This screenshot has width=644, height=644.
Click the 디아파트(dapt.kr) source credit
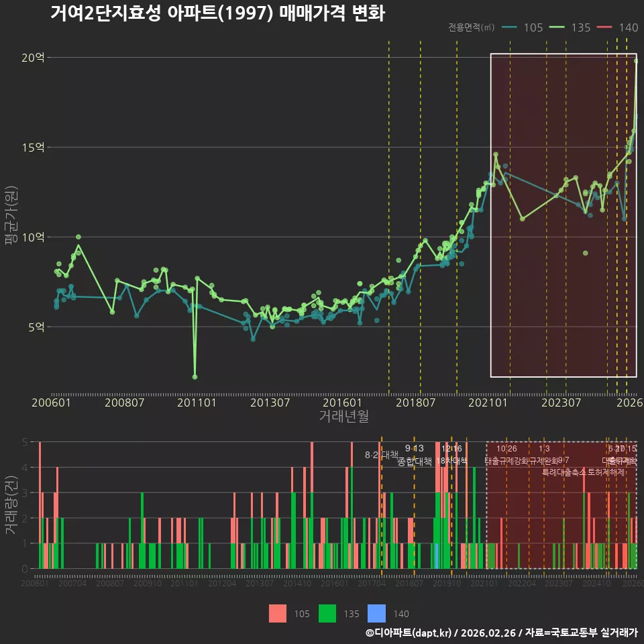pyautogui.click(x=409, y=633)
